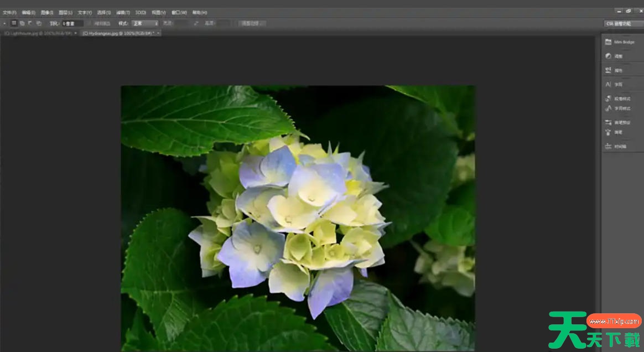
Task: Open the Style dropdown in options bar
Action: tap(145, 24)
